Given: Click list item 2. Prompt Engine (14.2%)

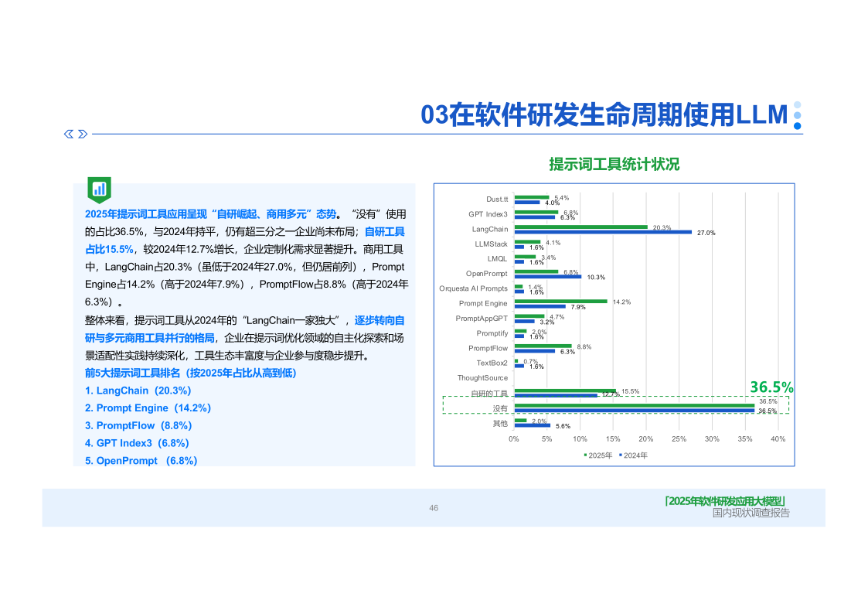Looking at the screenshot, I should (148, 408).
